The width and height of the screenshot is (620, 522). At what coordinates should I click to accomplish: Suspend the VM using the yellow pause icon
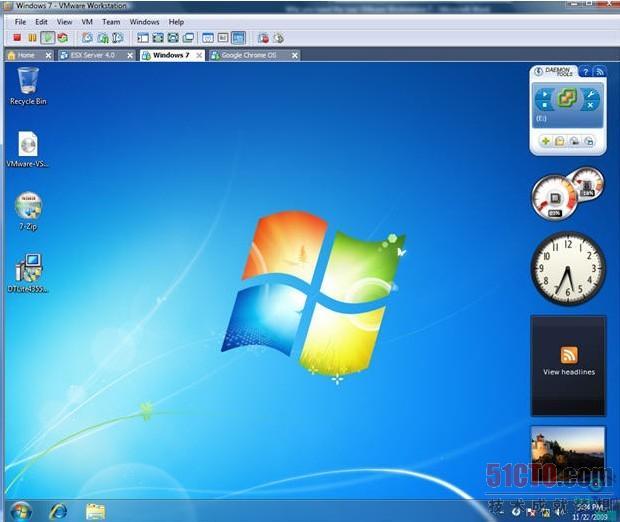coord(32,38)
